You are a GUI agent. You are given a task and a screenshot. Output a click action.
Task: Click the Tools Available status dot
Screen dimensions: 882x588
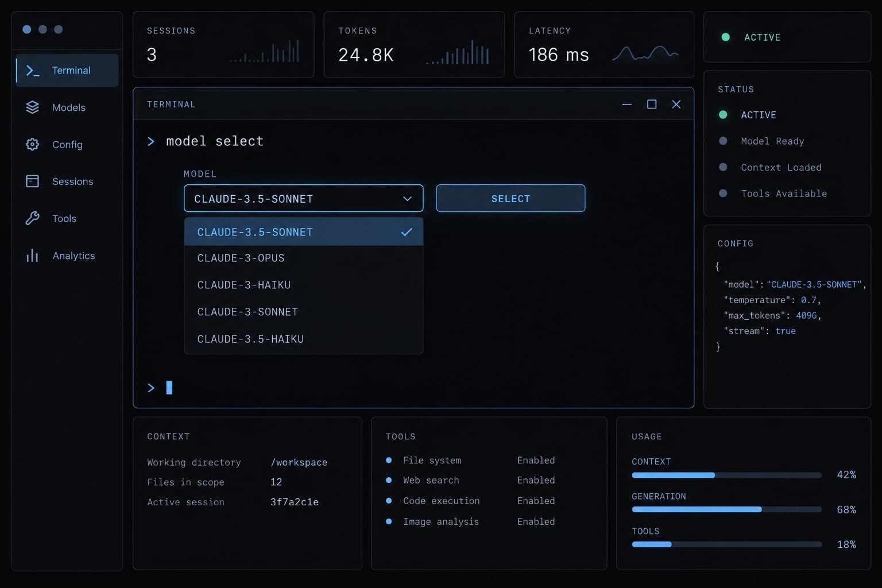pos(724,194)
